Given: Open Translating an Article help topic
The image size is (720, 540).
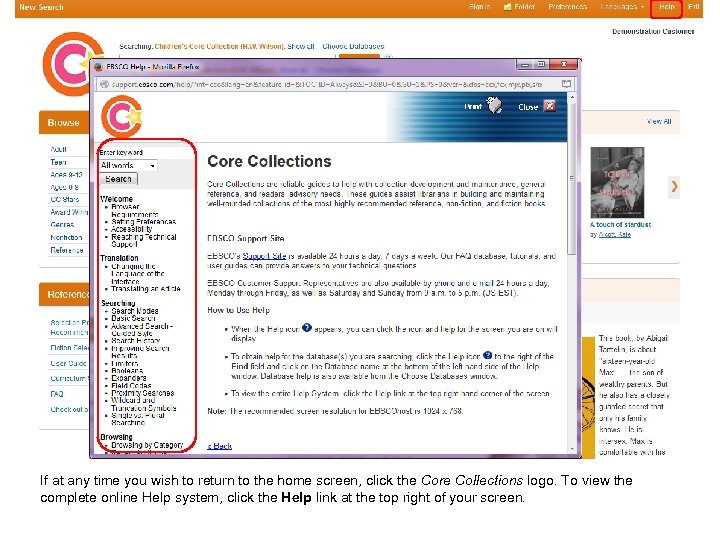Looking at the screenshot, I should point(146,289).
